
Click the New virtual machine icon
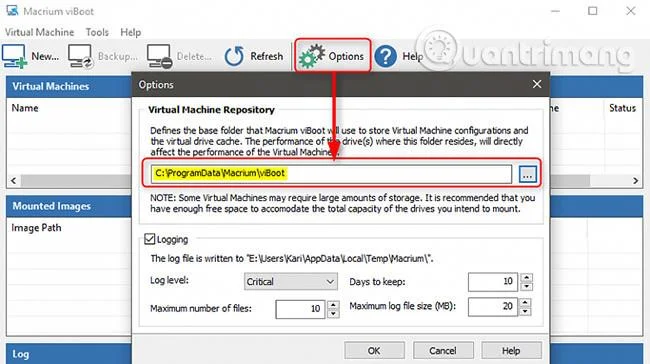[14, 56]
